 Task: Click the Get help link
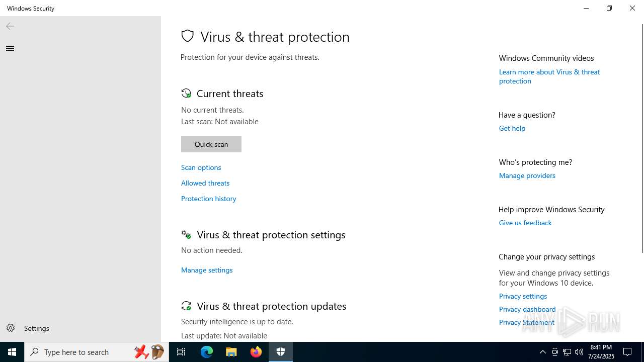pyautogui.click(x=512, y=128)
